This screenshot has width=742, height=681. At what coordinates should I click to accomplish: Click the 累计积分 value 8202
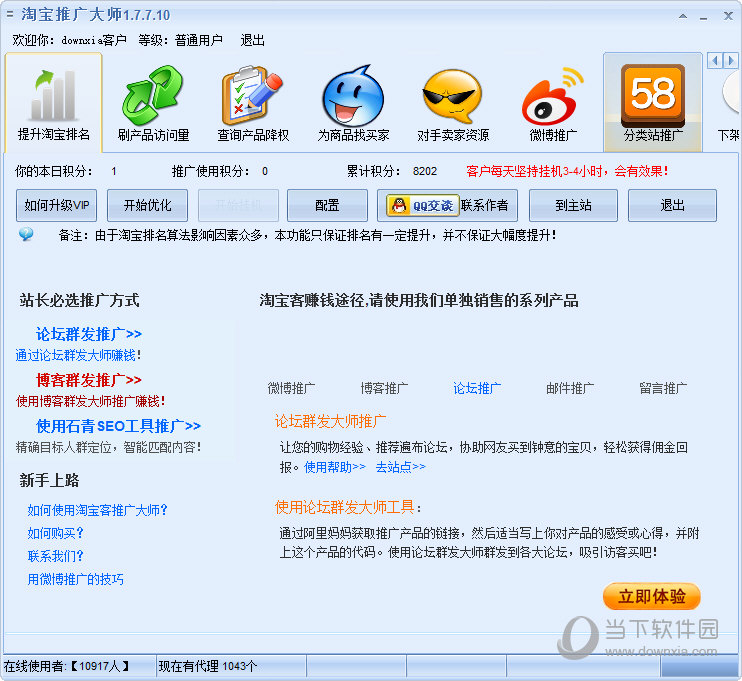pyautogui.click(x=424, y=171)
